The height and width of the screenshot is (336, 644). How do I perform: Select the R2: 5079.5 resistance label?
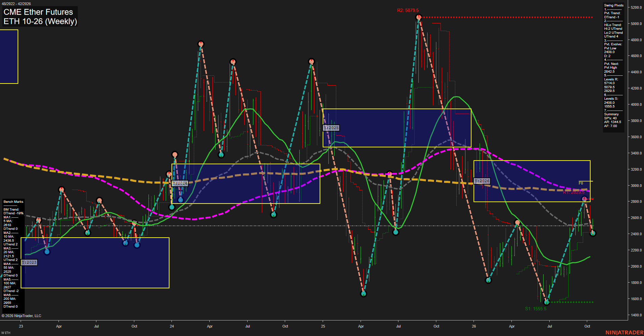408,10
